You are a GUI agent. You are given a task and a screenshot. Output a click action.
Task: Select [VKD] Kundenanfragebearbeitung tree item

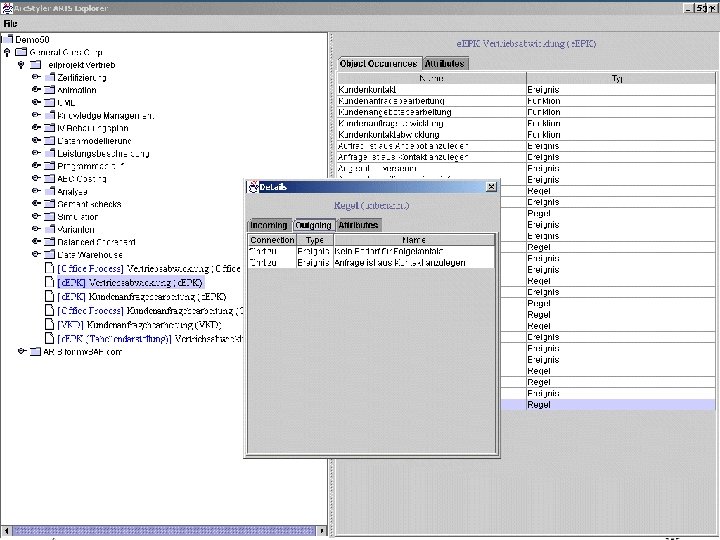[x=140, y=325]
